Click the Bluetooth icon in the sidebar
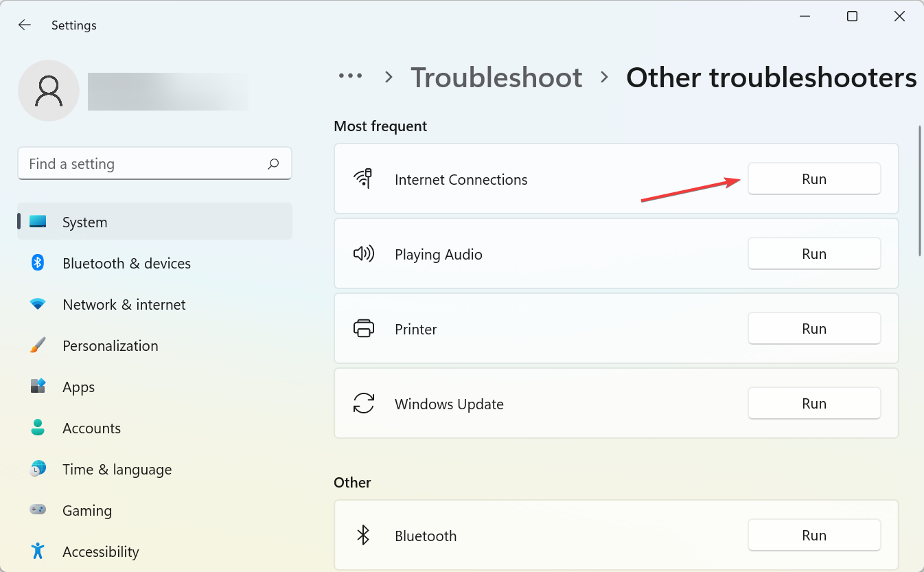This screenshot has width=924, height=572. [38, 263]
